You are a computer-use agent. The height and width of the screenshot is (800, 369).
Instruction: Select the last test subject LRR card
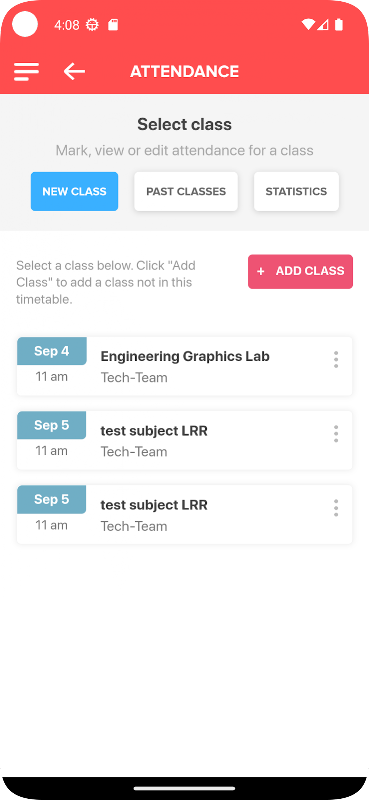click(x=184, y=514)
